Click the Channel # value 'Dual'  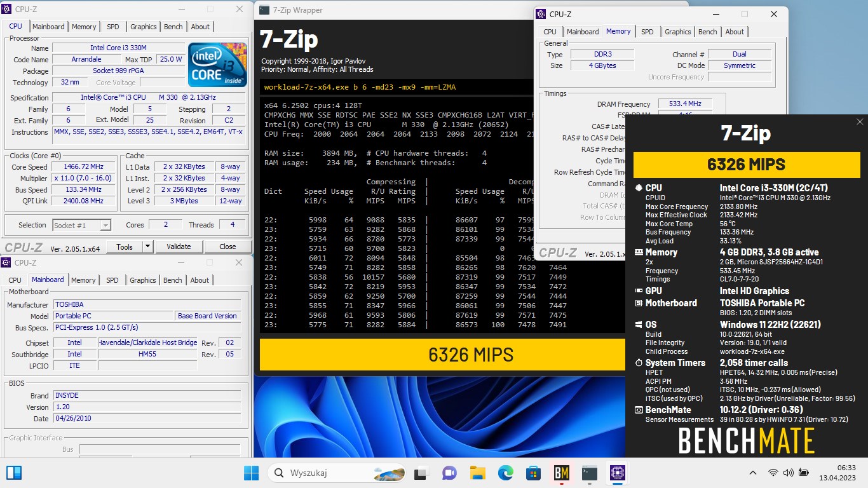point(740,54)
